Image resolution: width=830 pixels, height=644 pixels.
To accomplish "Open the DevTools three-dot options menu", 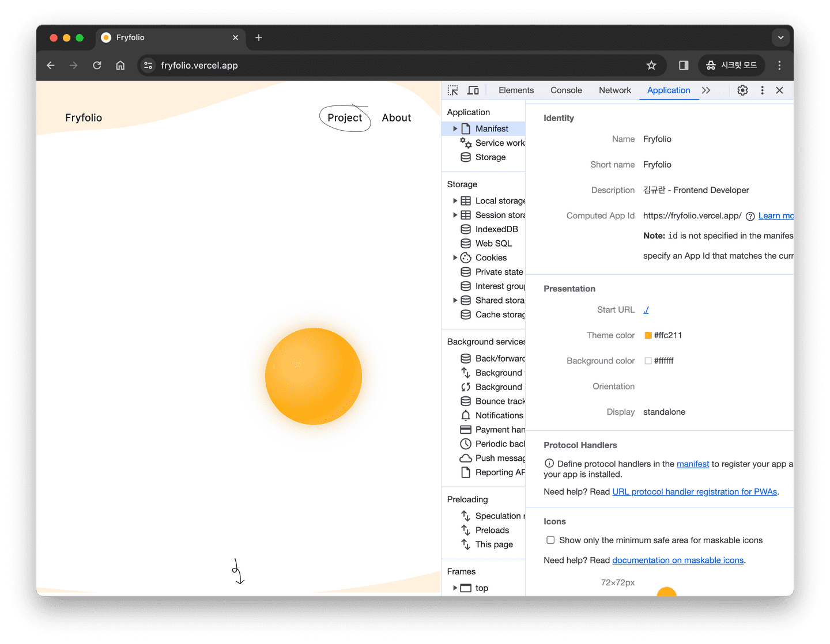I will pos(762,90).
